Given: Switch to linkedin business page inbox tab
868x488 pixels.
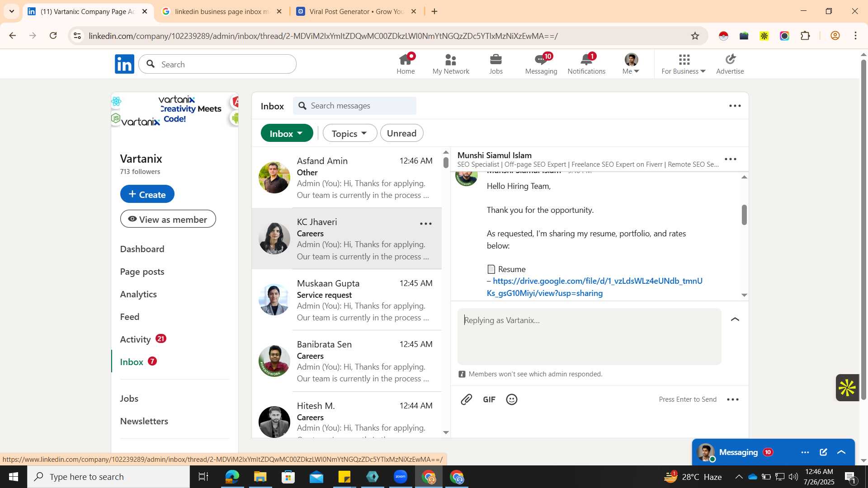Looking at the screenshot, I should coord(221,11).
